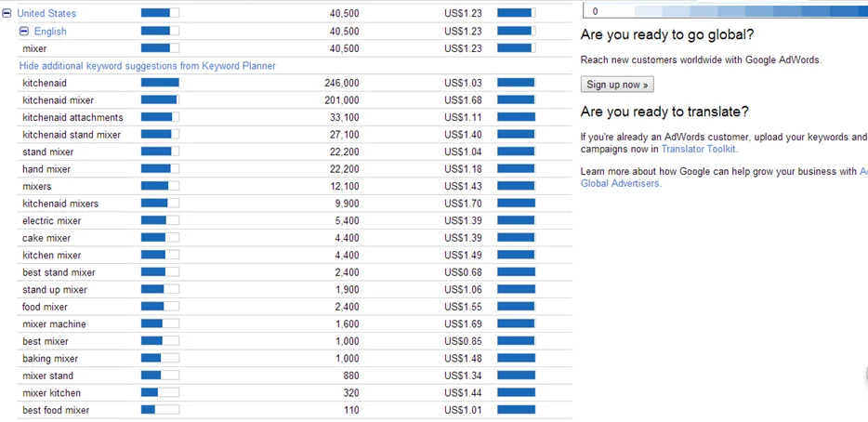
Task: Select the 'cake mixer' keyword
Action: coord(46,238)
